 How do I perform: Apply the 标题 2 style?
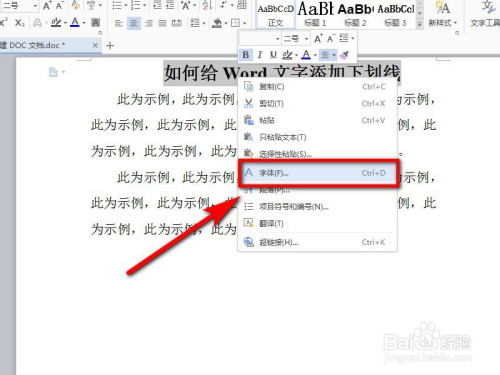click(355, 15)
